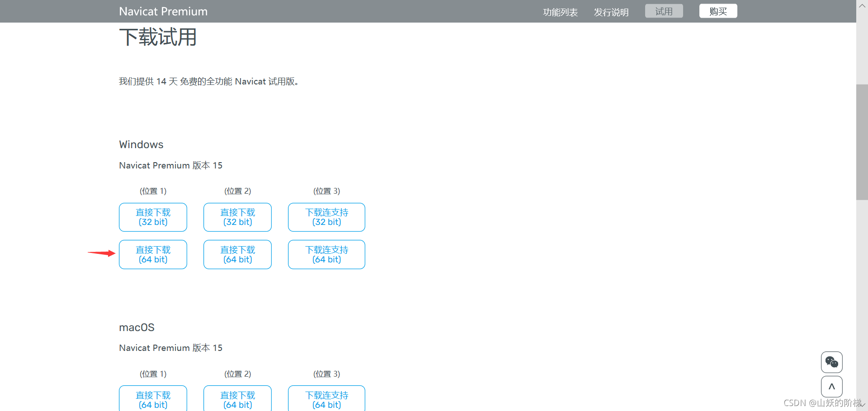Screen dimensions: 868x411
Task: Click the (位置 2) label under macOS
Action: click(x=237, y=374)
